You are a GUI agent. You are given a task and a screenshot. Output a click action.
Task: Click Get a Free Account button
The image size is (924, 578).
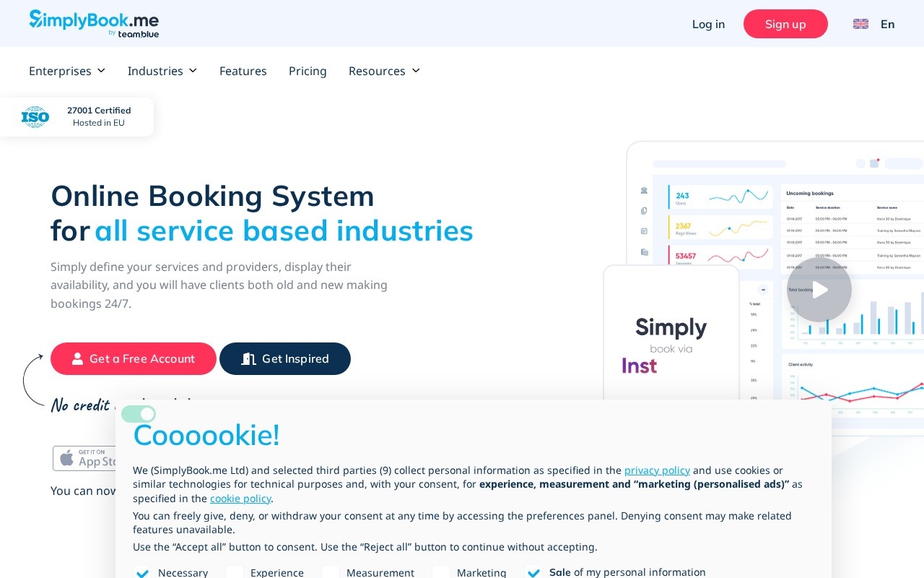[134, 358]
